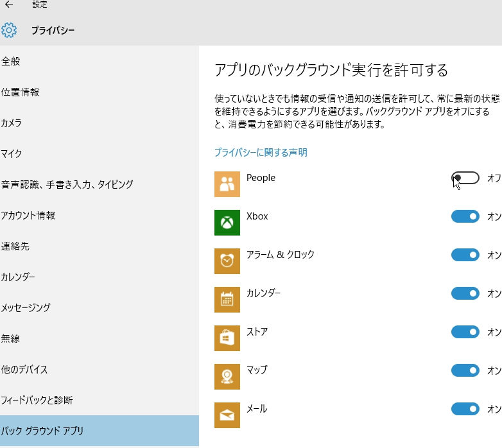The width and height of the screenshot is (502, 448).
Task: Click the アラーム & クロック app icon
Action: click(227, 261)
